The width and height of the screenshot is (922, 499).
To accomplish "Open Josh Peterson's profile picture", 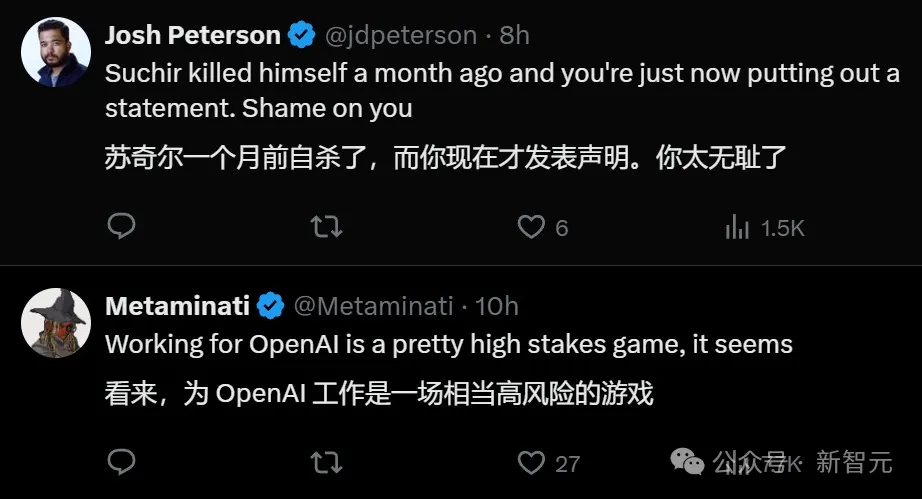I will pos(55,51).
